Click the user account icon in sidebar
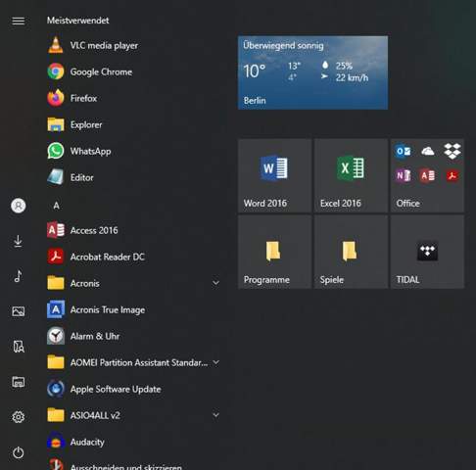The image size is (476, 470). [19, 206]
